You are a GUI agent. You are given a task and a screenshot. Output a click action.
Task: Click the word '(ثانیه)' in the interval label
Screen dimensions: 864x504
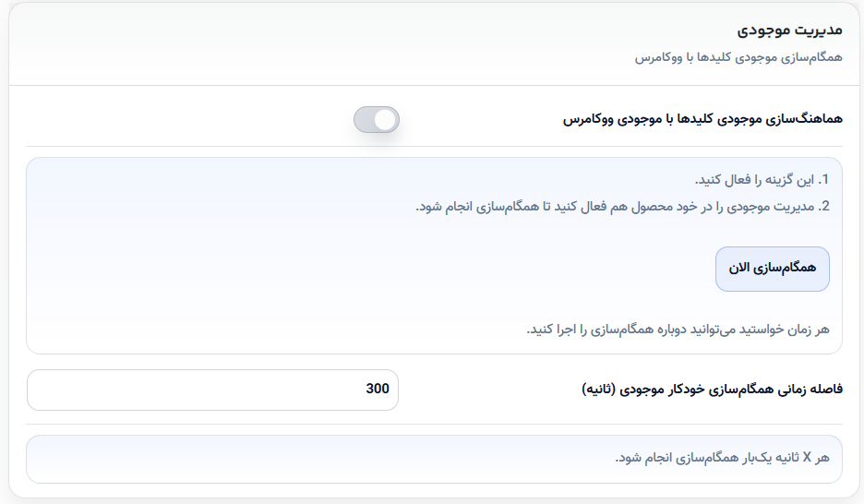pyautogui.click(x=598, y=389)
